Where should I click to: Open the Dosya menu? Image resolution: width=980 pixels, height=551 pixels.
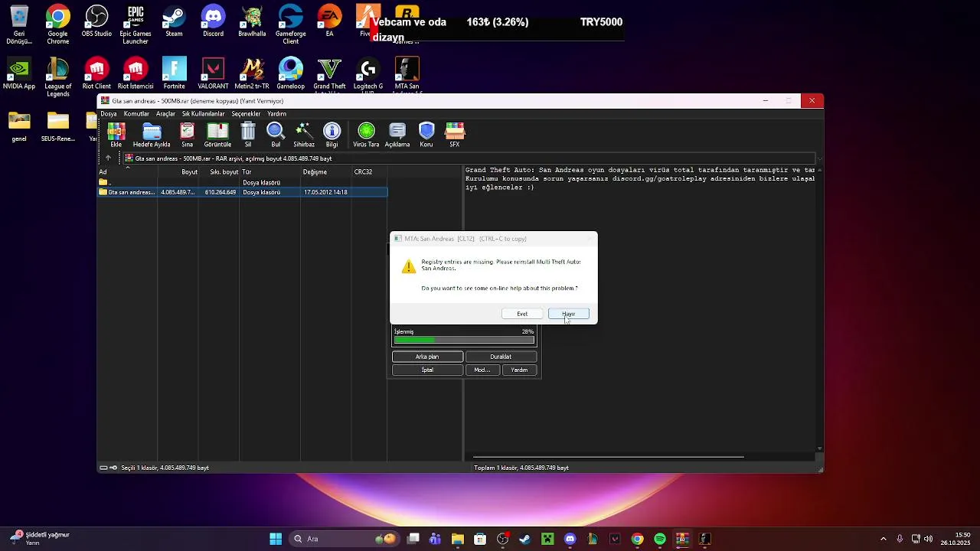coord(109,114)
